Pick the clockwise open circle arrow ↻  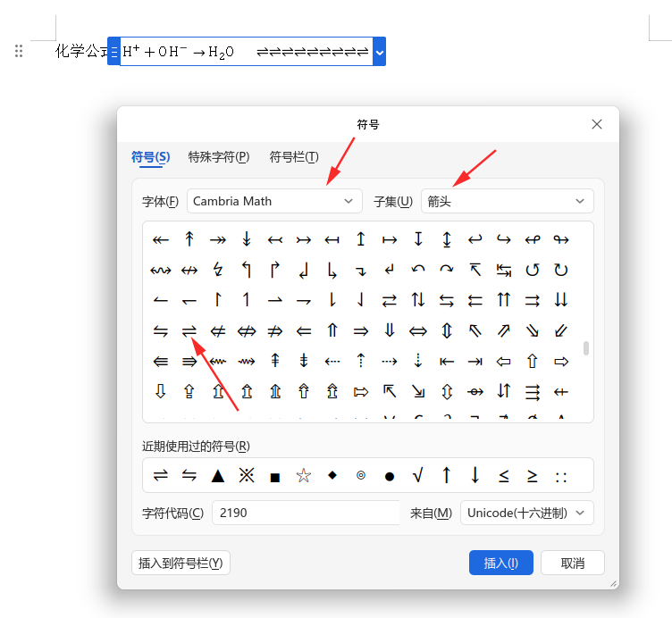click(x=561, y=270)
